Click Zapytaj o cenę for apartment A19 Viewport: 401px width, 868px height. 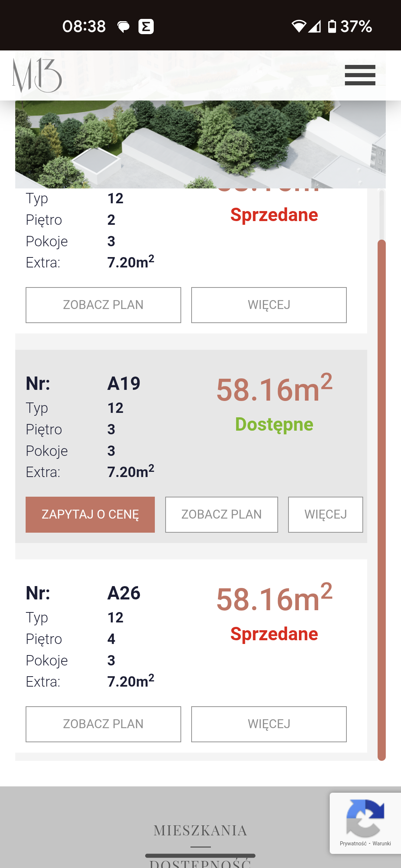(90, 514)
